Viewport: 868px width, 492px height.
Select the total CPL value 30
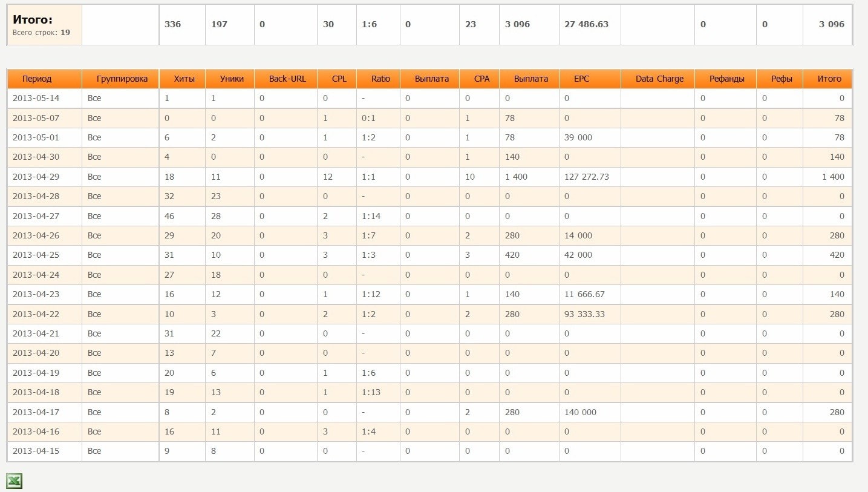[x=328, y=24]
